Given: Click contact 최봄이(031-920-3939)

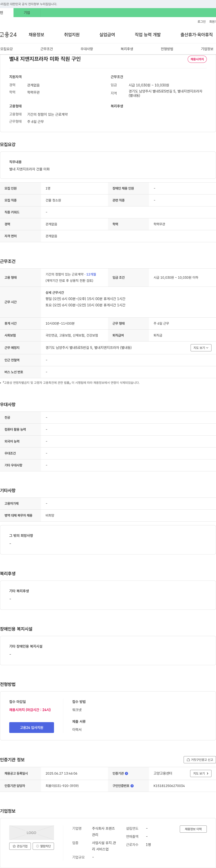Looking at the screenshot, I should [x=62, y=786].
